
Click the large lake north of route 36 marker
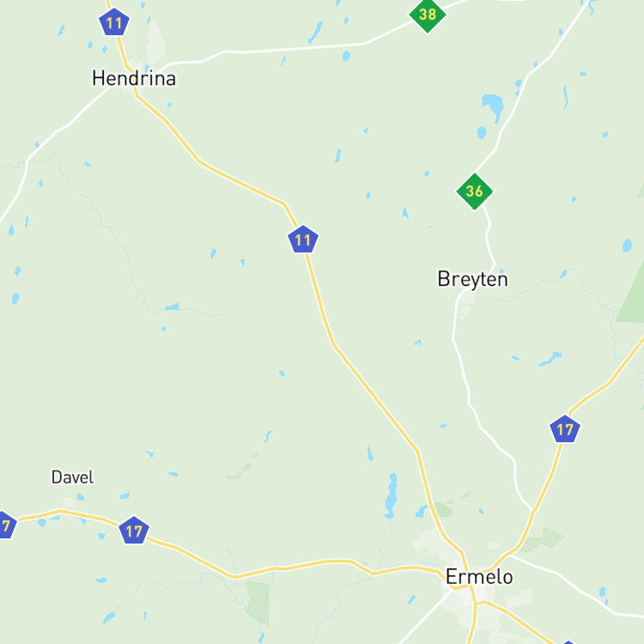tap(493, 106)
